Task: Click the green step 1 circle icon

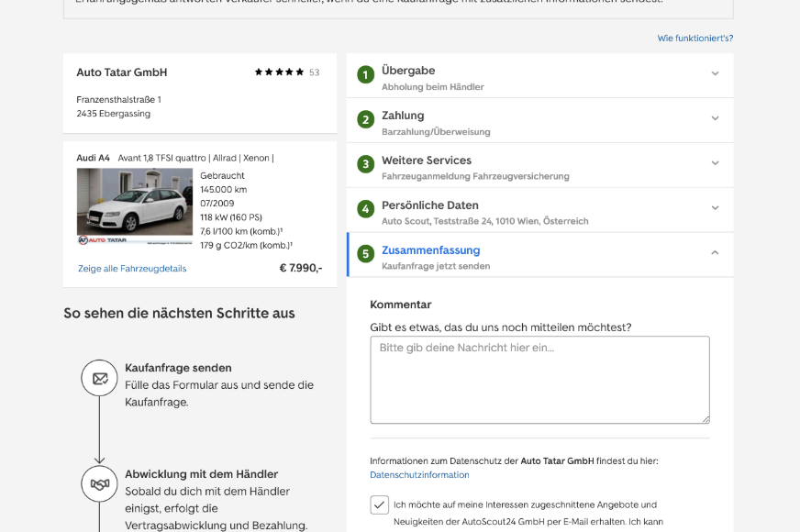Action: tap(365, 75)
